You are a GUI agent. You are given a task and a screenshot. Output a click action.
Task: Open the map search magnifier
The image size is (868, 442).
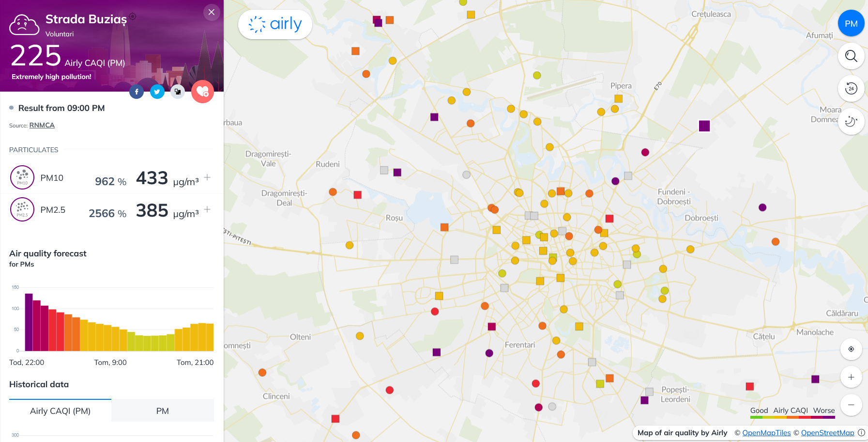point(851,56)
